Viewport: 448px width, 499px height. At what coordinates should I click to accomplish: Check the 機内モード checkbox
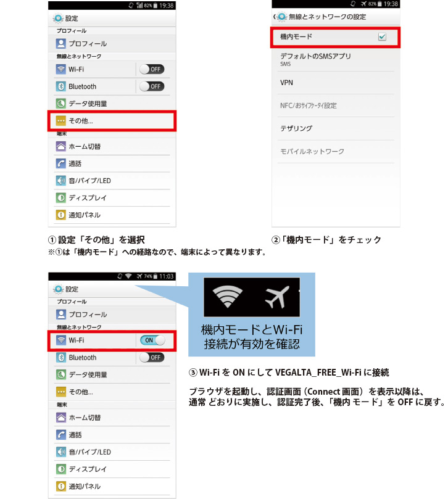(382, 37)
